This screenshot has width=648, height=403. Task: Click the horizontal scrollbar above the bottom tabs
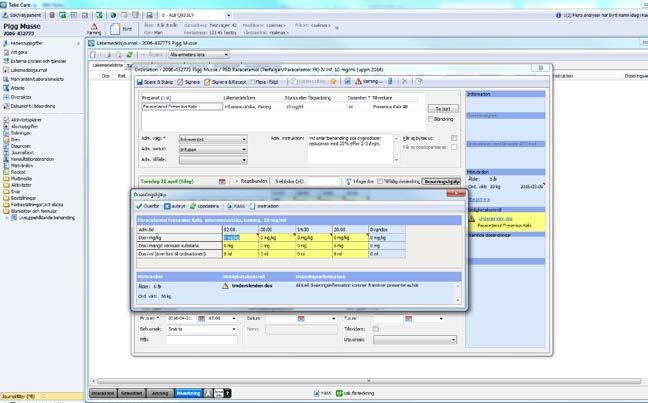pyautogui.click(x=368, y=381)
